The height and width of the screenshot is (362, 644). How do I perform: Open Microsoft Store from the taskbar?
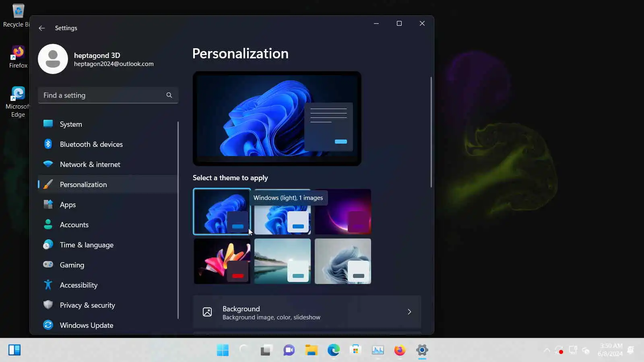coord(355,350)
